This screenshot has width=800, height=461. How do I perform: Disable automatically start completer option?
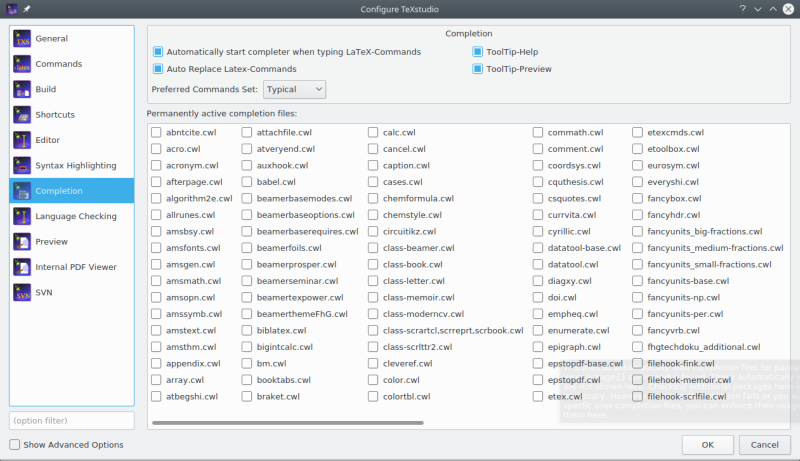point(158,52)
